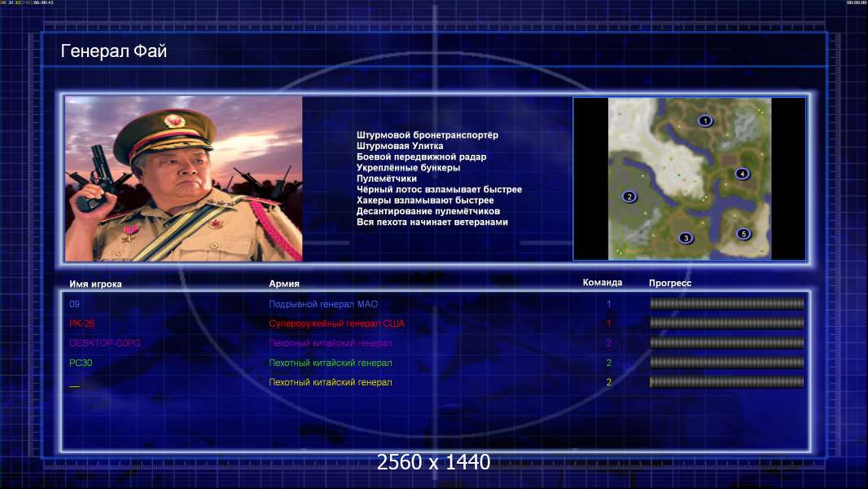The height and width of the screenshot is (489, 868).
Task: Click start position marker 1 on map
Action: [704, 121]
